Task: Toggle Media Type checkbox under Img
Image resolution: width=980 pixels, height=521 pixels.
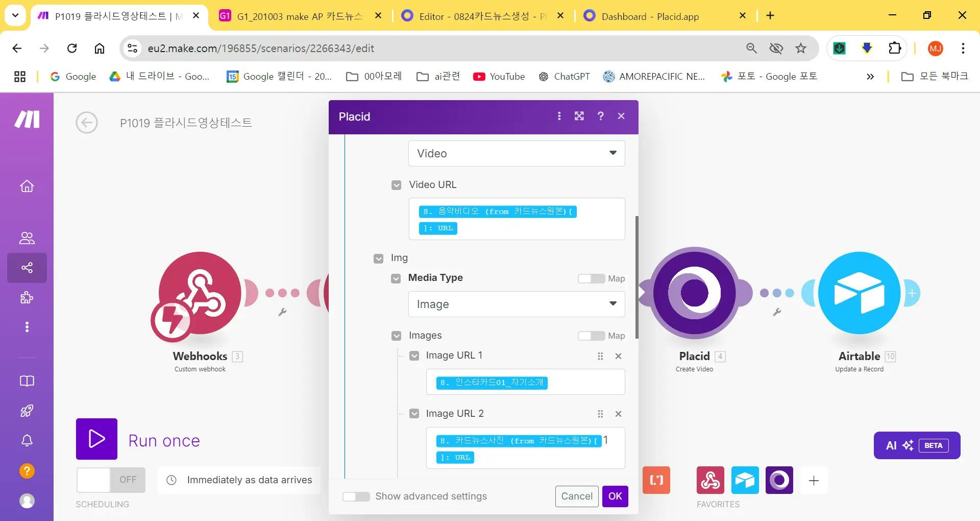Action: coord(396,278)
